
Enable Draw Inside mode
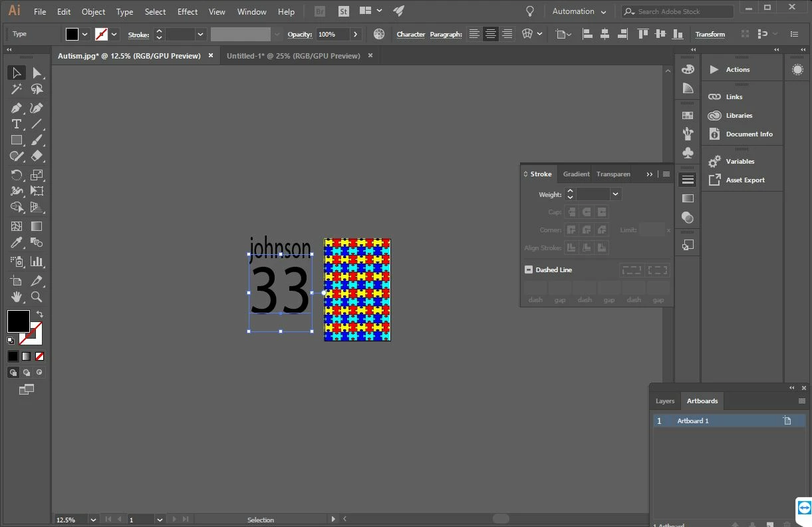pos(39,373)
